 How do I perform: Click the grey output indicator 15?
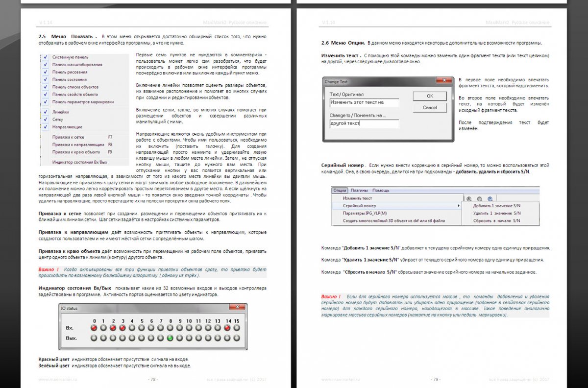(237, 338)
